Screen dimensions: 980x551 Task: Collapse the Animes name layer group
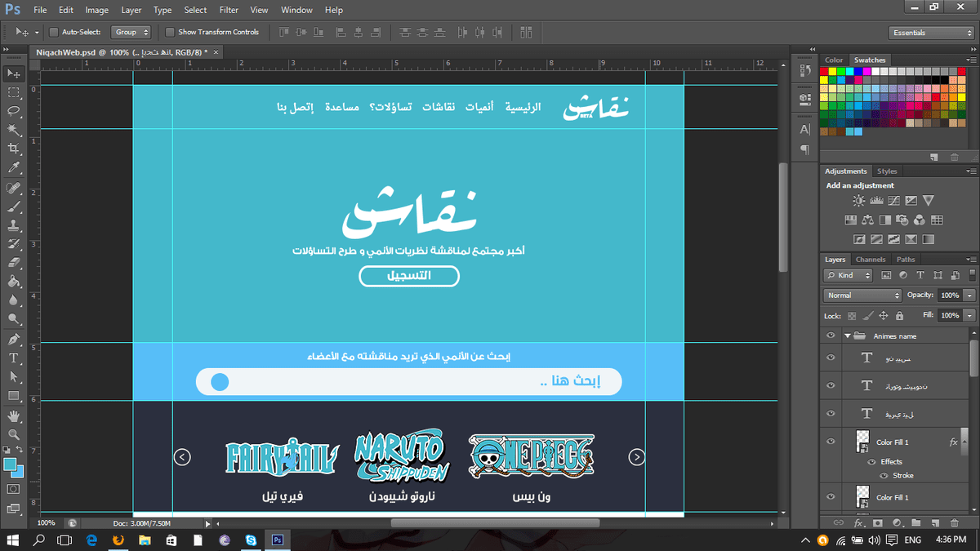point(848,335)
